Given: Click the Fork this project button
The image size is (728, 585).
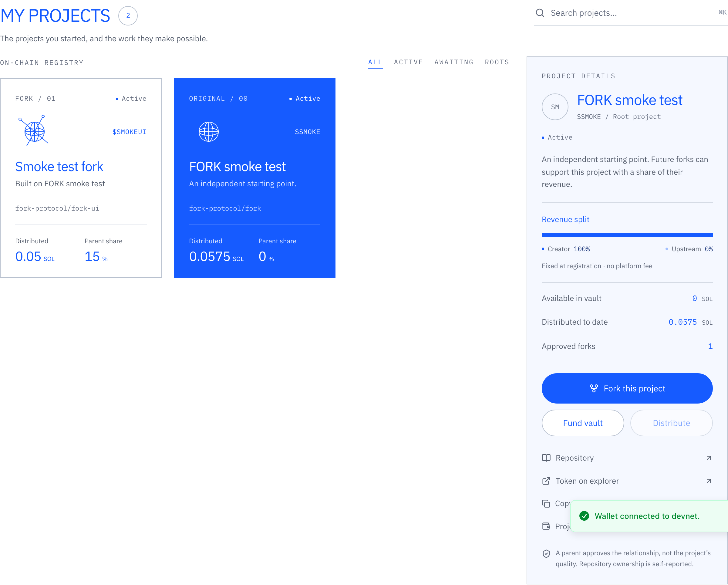Looking at the screenshot, I should (x=627, y=388).
